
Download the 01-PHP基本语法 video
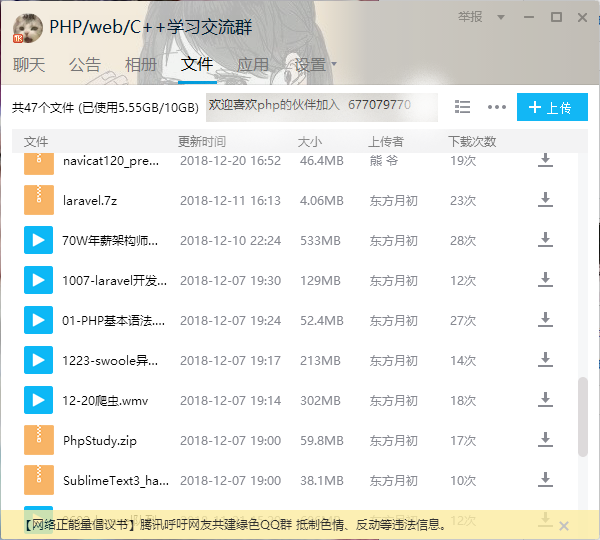[x=545, y=320]
